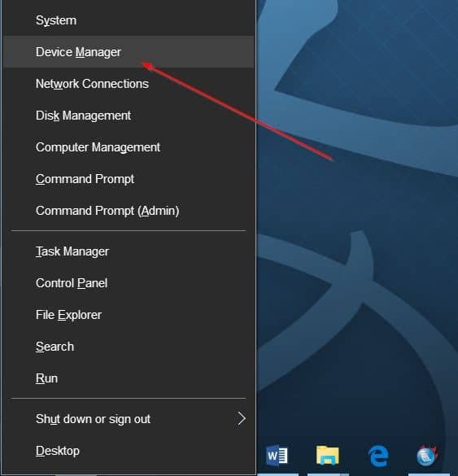Select Network Connections entry
Image resolution: width=458 pixels, height=476 pixels.
[x=129, y=84]
